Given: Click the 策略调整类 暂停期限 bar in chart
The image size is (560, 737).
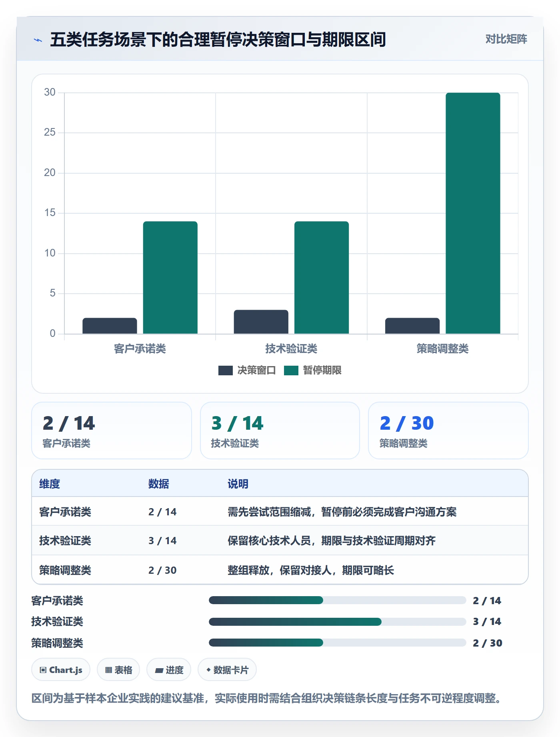Looking at the screenshot, I should pos(473,213).
